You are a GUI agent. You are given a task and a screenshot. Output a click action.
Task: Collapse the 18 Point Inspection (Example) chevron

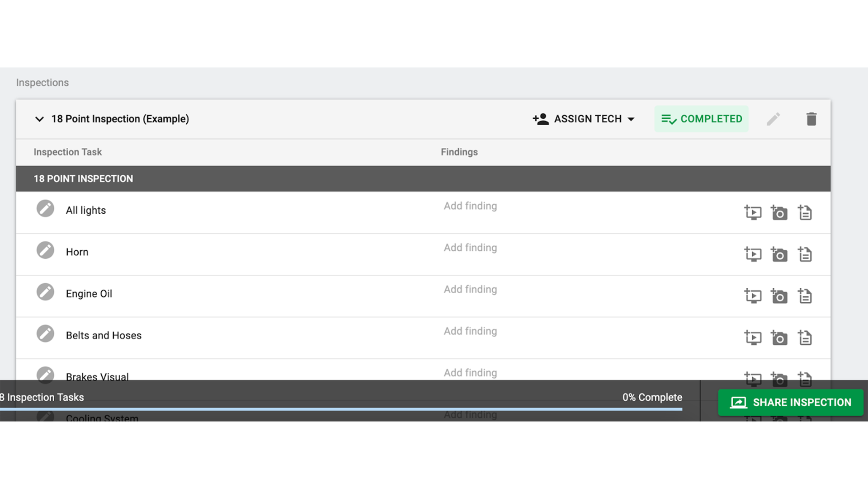(x=39, y=119)
